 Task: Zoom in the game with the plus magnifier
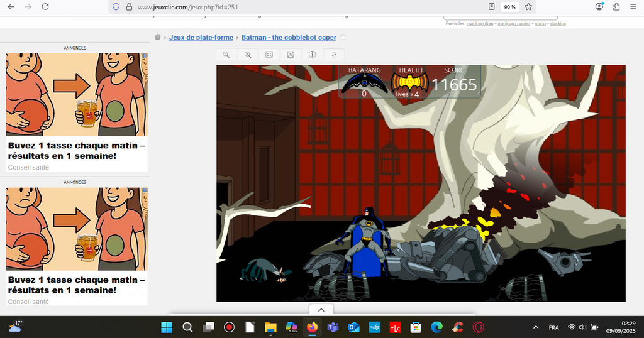tap(248, 55)
